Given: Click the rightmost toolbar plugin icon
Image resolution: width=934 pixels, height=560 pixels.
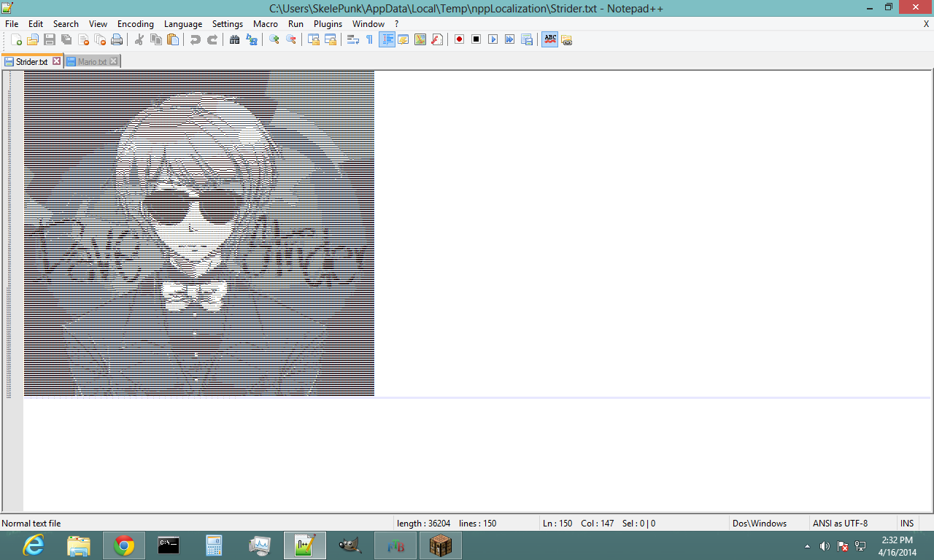Looking at the screenshot, I should pos(566,39).
